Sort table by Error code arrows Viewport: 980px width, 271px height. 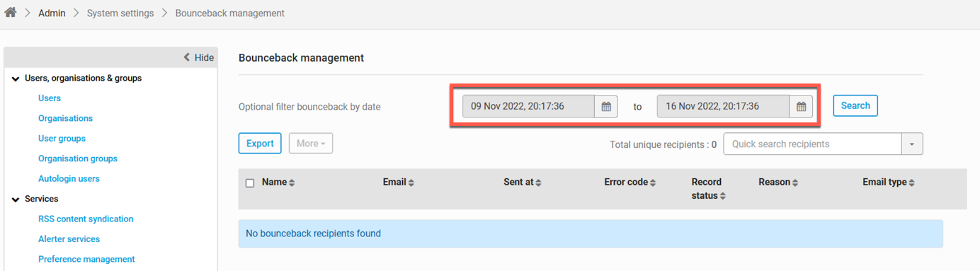(x=653, y=183)
